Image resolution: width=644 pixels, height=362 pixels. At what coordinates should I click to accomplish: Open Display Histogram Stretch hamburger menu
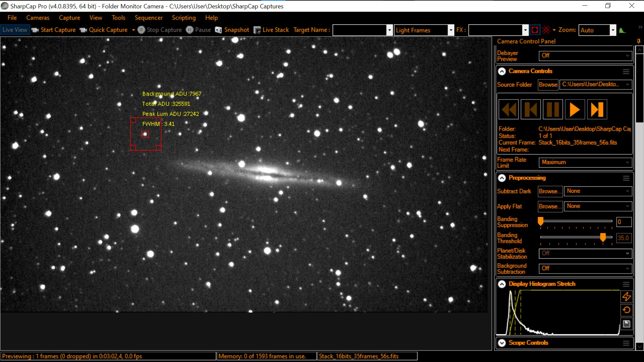(x=626, y=284)
